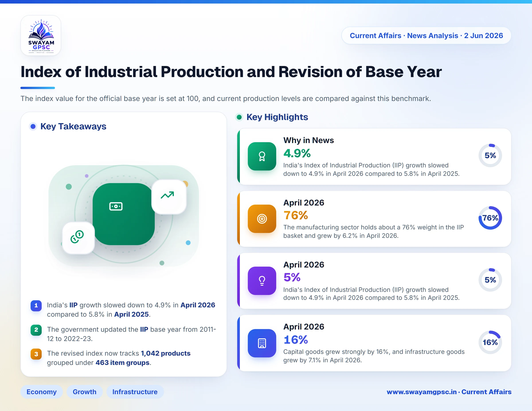Image resolution: width=532 pixels, height=411 pixels.
Task: Click the number 1 takeaway badge
Action: point(36,306)
